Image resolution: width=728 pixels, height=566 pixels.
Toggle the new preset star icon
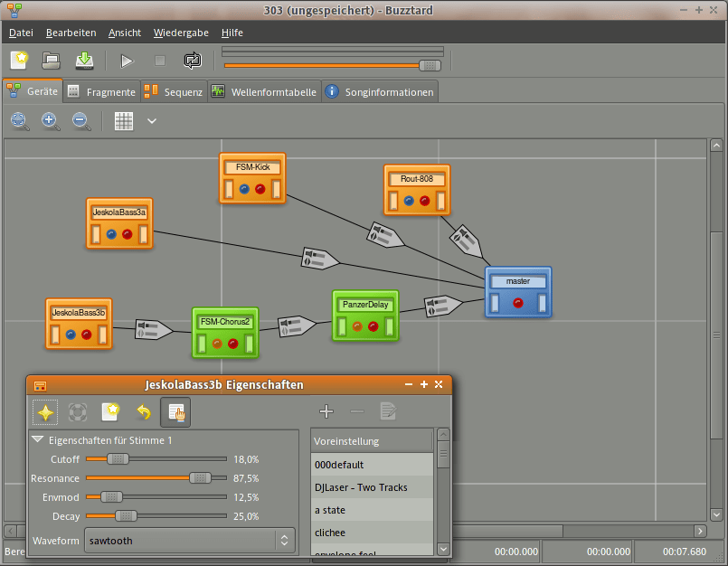pyautogui.click(x=109, y=411)
